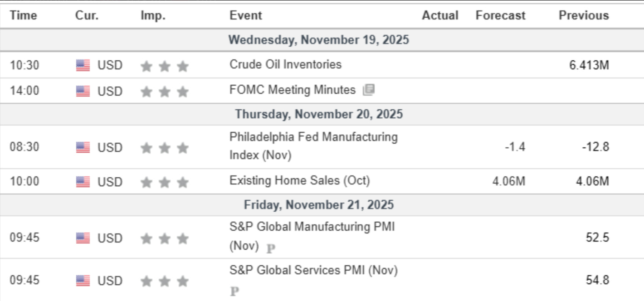
Task: Open Philadelphia Fed Manufacturing Index event
Action: tap(313, 137)
